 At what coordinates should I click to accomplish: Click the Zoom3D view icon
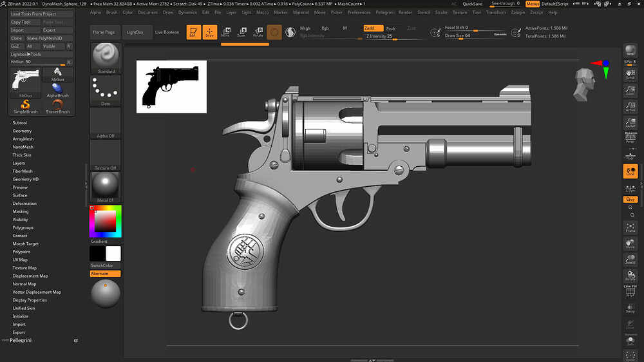(630, 260)
